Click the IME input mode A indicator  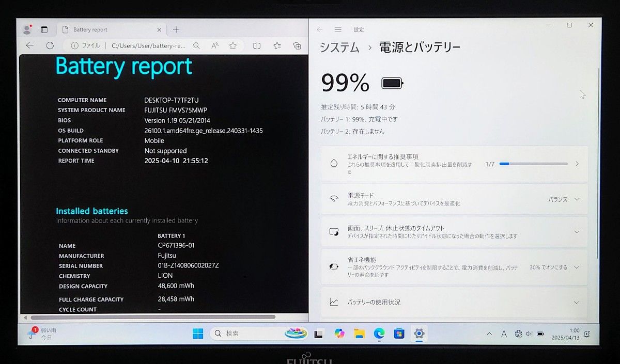(x=504, y=334)
